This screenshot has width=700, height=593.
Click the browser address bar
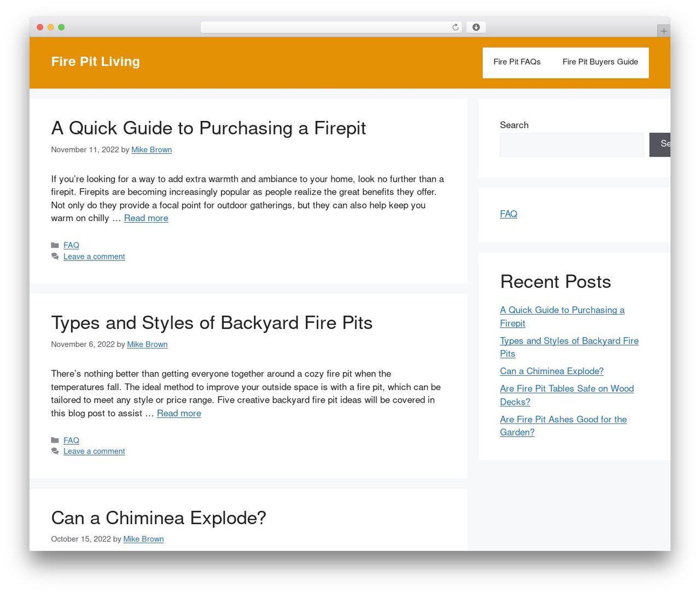point(331,27)
